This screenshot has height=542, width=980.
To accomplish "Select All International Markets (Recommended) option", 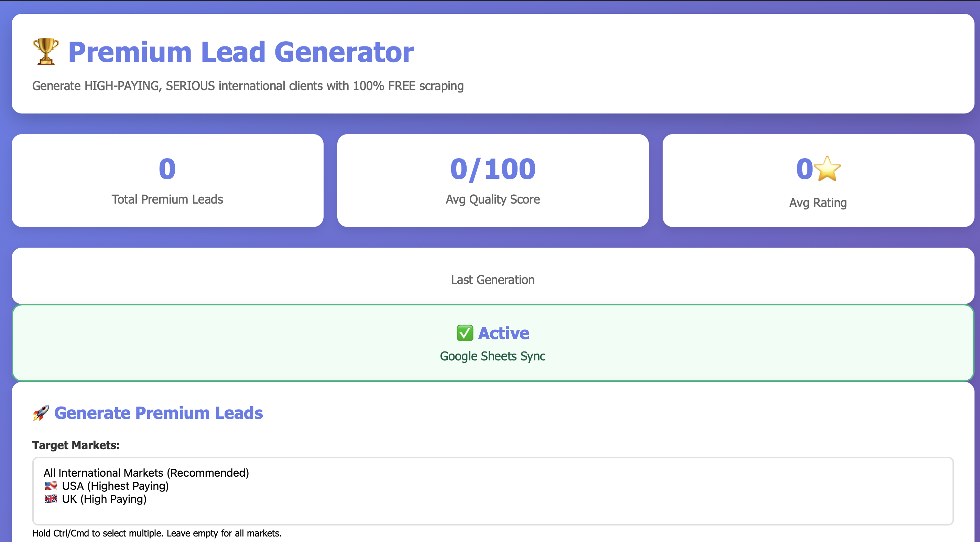I will tap(146, 473).
